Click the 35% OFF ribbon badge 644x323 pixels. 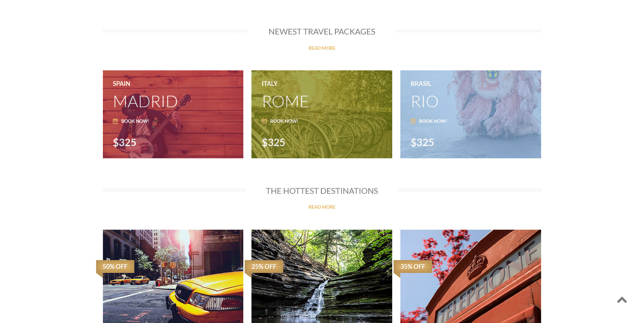[x=413, y=267]
